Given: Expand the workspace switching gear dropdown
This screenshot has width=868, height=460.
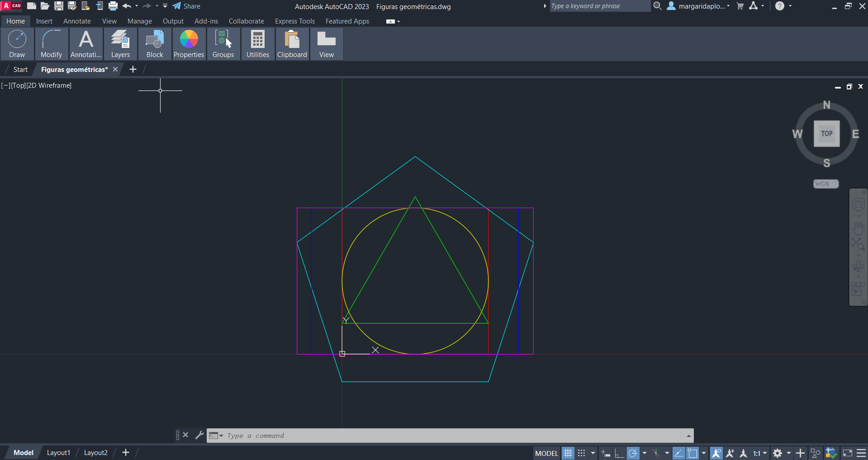Looking at the screenshot, I should (788, 453).
